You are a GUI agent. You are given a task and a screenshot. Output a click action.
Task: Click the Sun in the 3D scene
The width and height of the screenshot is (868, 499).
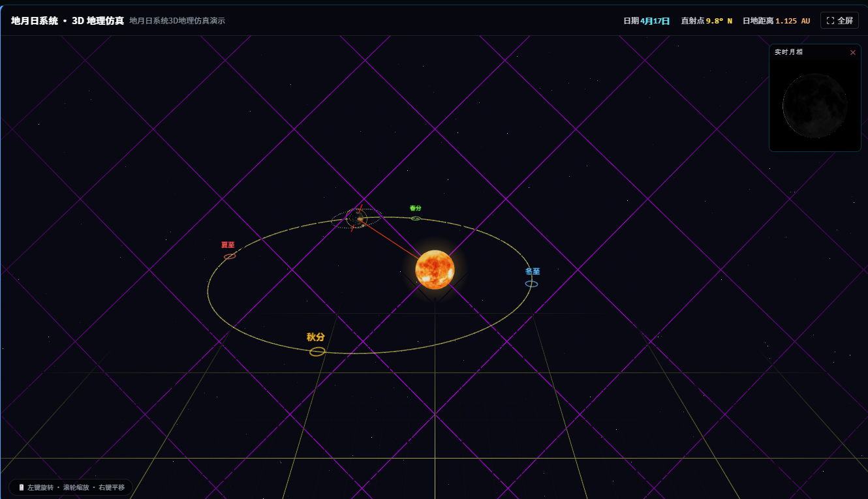pos(435,269)
